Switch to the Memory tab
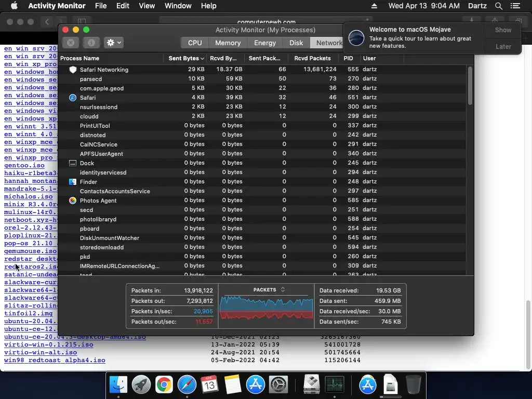Screen dimensions: 532x399 coord(228,43)
